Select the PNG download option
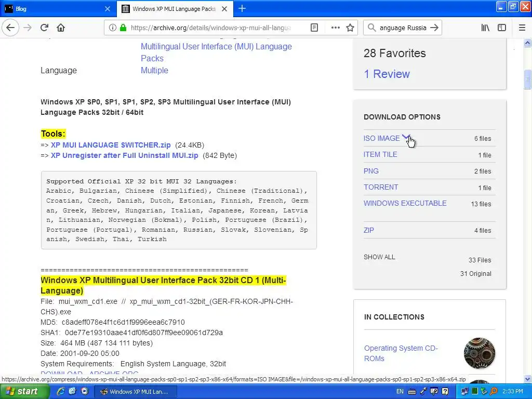 tap(371, 171)
